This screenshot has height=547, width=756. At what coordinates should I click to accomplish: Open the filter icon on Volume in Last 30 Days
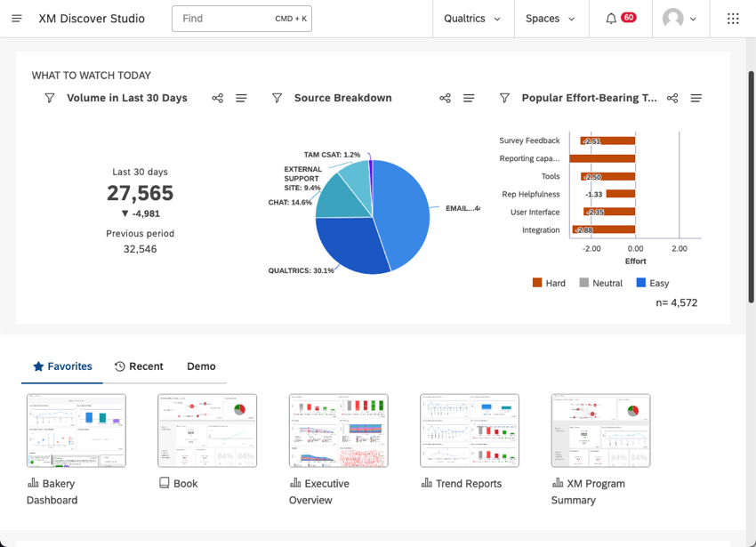[x=50, y=98]
